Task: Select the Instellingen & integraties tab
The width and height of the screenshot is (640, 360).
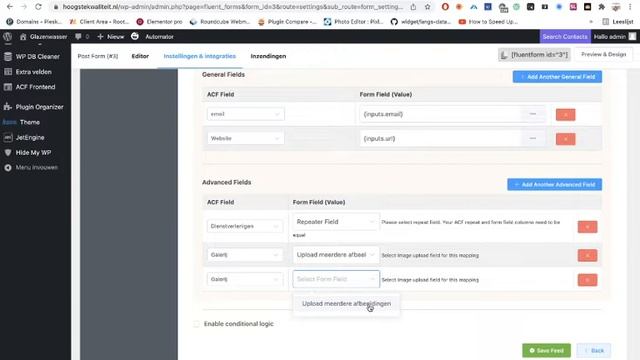Action: point(200,56)
